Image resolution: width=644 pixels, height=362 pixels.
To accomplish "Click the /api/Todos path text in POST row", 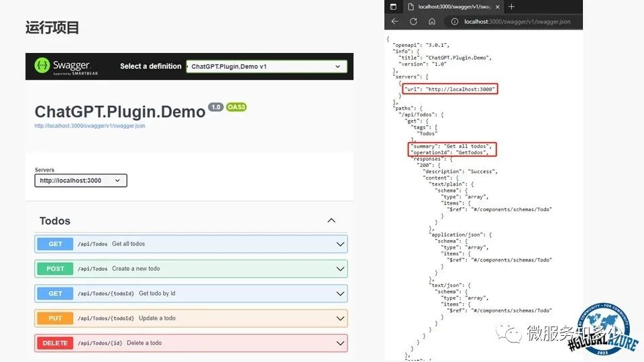I will coord(93,269).
